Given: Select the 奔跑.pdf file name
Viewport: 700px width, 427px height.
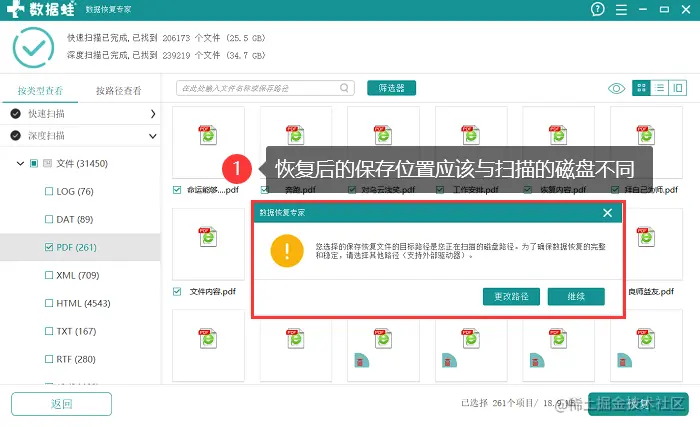Looking at the screenshot, I should (x=300, y=190).
